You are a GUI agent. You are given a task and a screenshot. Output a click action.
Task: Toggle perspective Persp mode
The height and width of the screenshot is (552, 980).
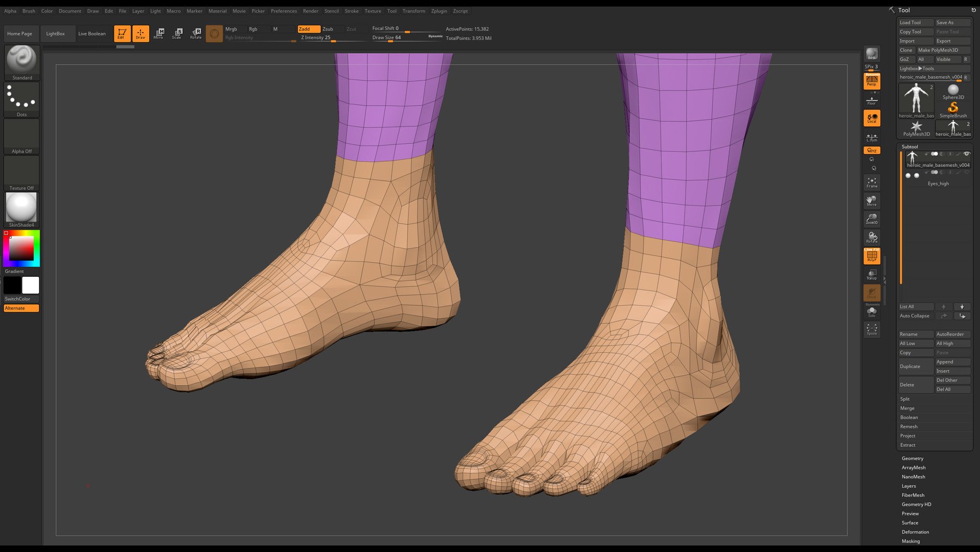[x=872, y=81]
